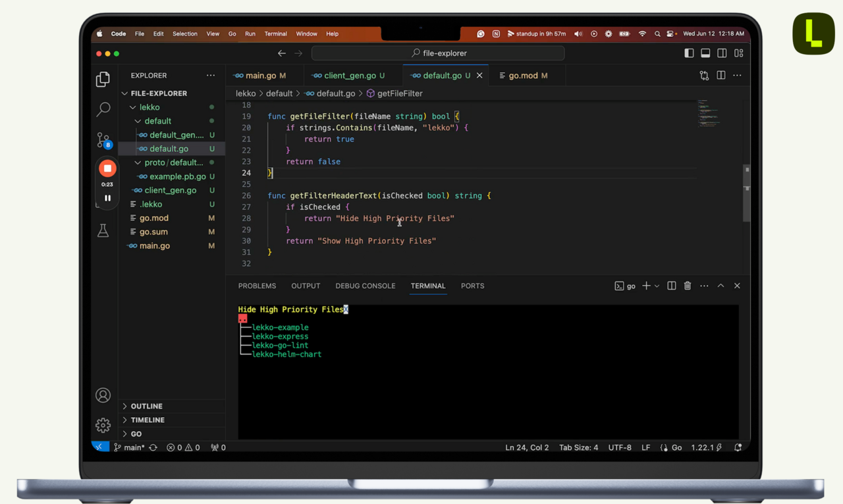Kill the terminal with trash icon
The height and width of the screenshot is (504, 843).
click(x=688, y=286)
